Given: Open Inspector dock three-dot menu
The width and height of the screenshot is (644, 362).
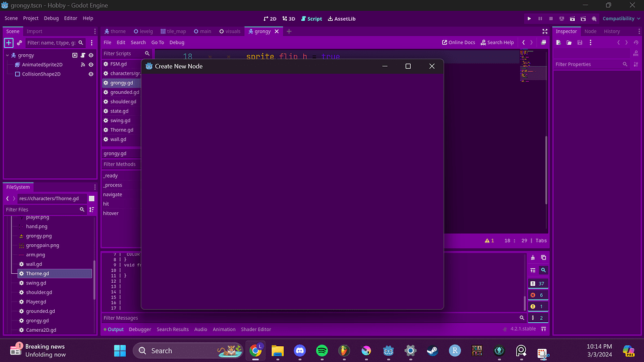Looking at the screenshot, I should point(639,31).
